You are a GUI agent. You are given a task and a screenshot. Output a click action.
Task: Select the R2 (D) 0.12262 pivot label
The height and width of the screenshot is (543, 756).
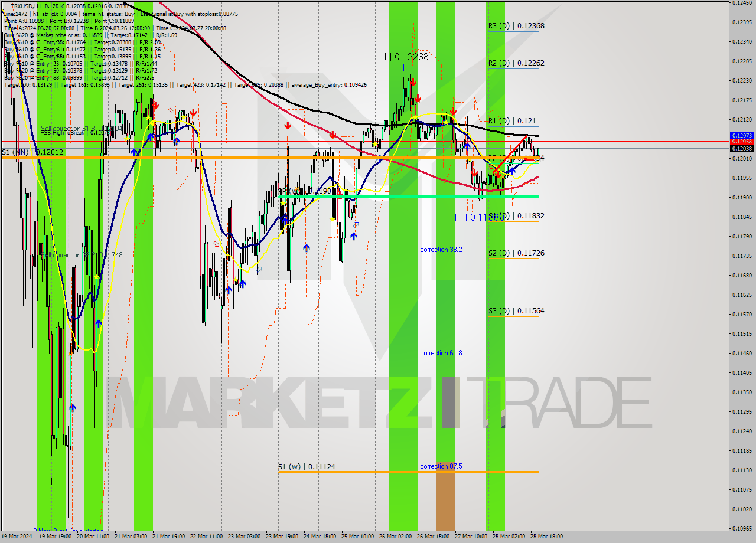pyautogui.click(x=516, y=63)
